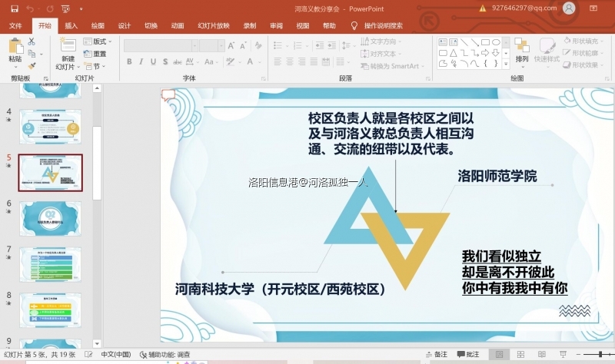The height and width of the screenshot is (364, 615).
Task: Open the Transitions (切换) tab
Action: 151,25
